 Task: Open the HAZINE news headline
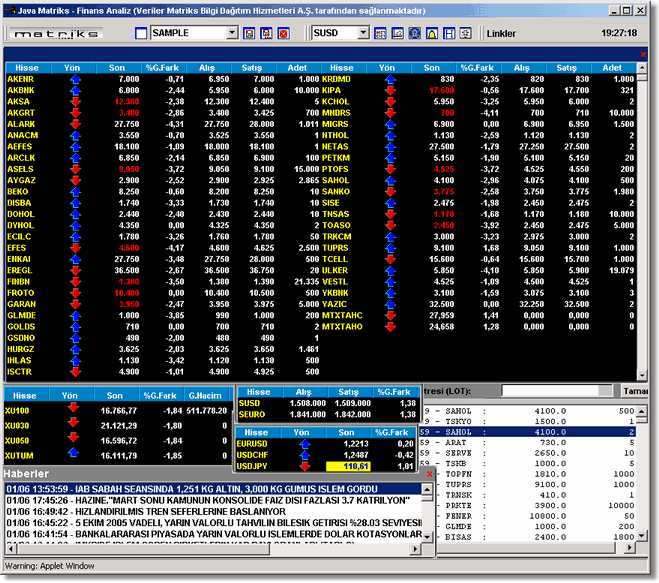click(220, 500)
